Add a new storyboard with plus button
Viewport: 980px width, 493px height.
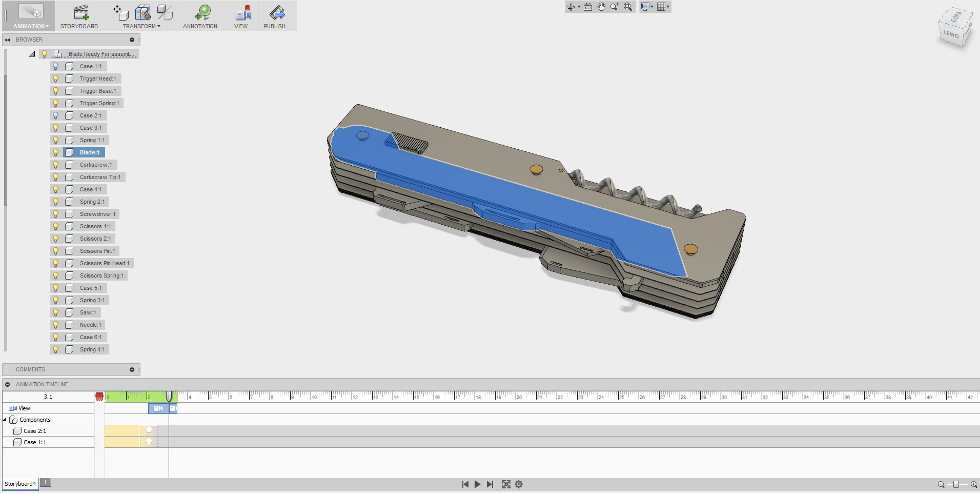(46, 482)
